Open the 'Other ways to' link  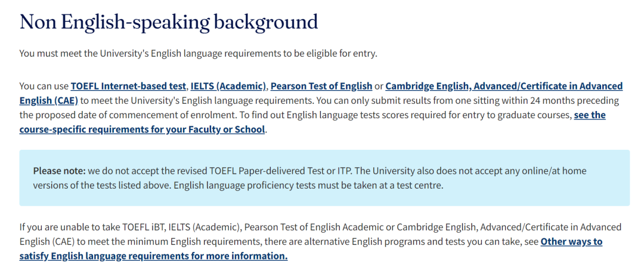coord(571,242)
